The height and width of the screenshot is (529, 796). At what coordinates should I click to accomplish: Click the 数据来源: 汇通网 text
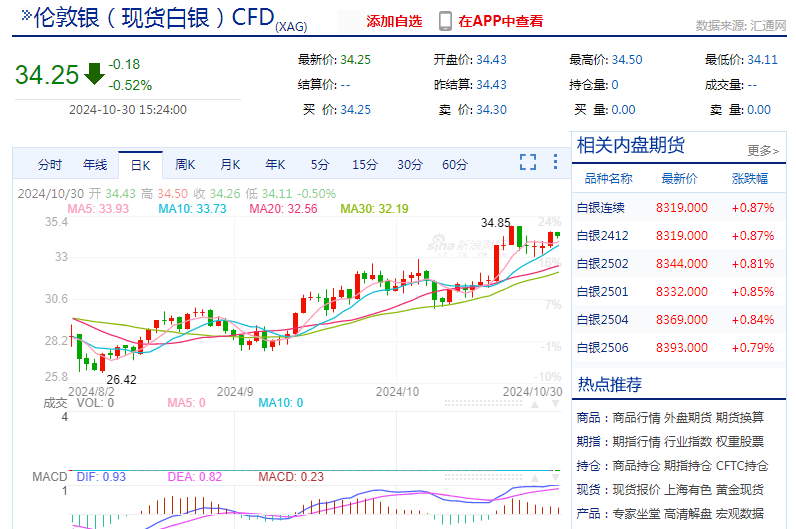point(741,25)
